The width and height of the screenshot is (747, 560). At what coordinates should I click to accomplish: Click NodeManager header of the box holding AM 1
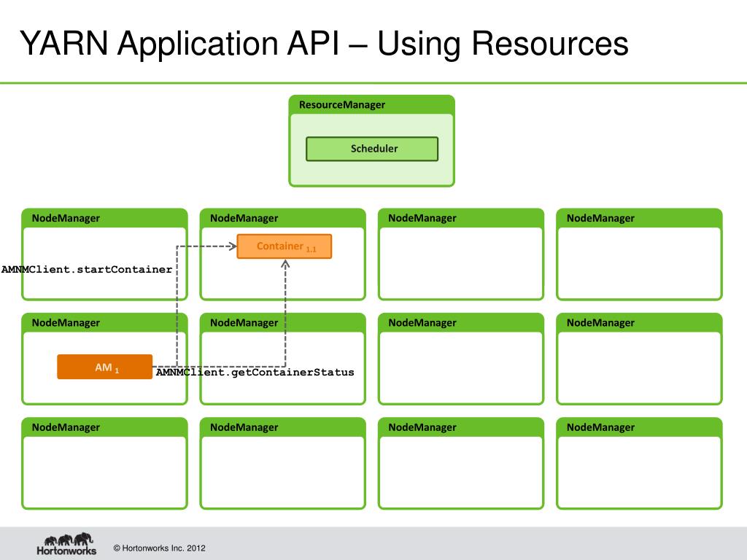point(66,323)
